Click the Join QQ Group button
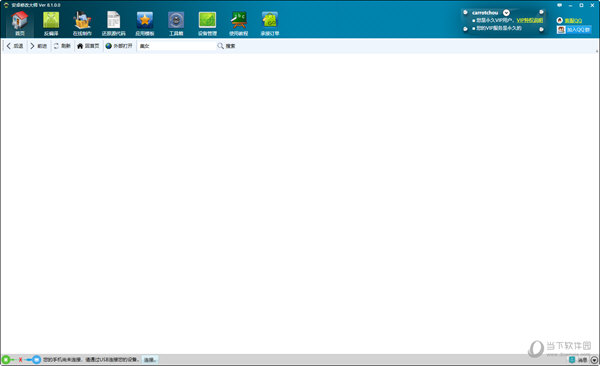Viewport: 600px width, 366px height. pyautogui.click(x=574, y=29)
